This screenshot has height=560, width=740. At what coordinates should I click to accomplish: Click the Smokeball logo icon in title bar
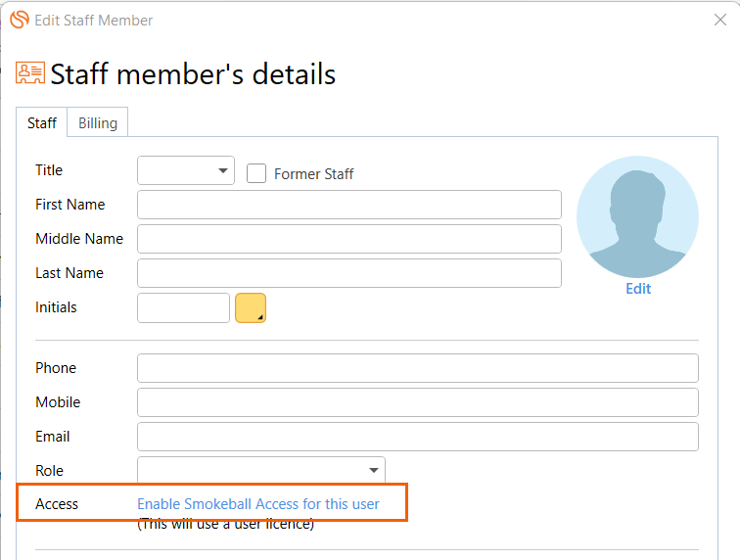[19, 20]
